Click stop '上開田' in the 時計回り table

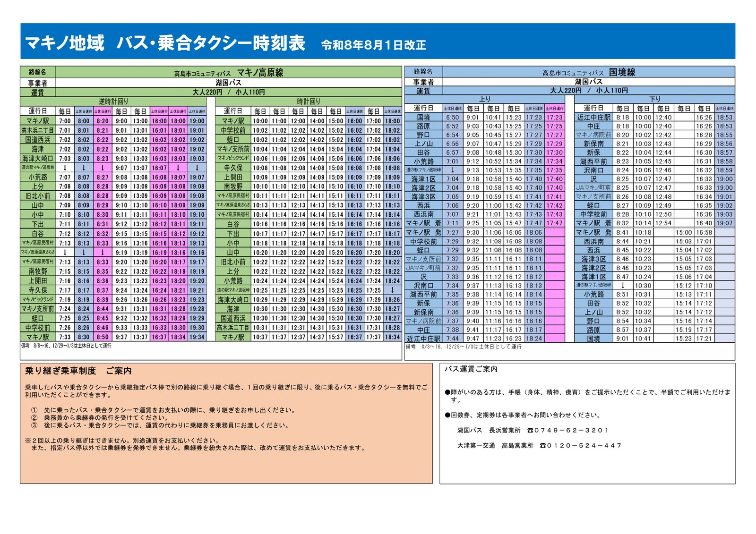coord(233,177)
